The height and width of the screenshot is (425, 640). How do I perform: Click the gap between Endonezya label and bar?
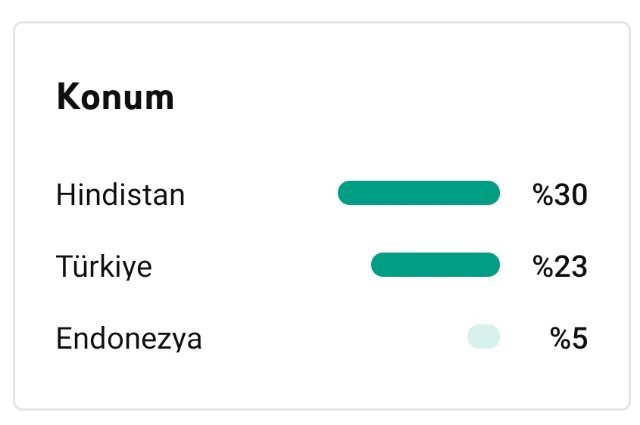pos(335,338)
